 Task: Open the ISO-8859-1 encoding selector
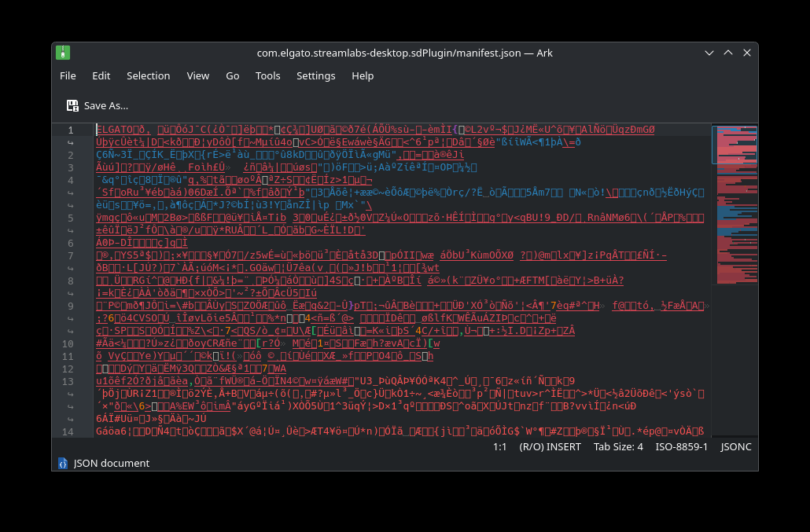[x=681, y=447]
